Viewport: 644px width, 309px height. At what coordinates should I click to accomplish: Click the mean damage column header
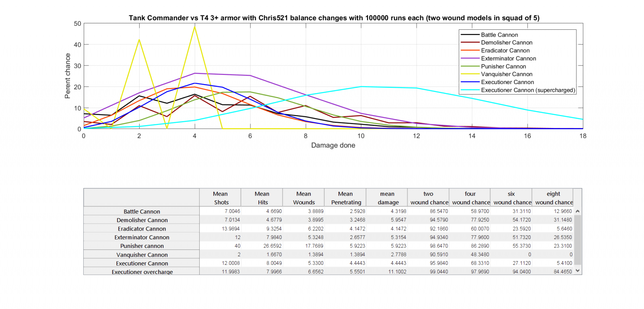pyautogui.click(x=387, y=198)
